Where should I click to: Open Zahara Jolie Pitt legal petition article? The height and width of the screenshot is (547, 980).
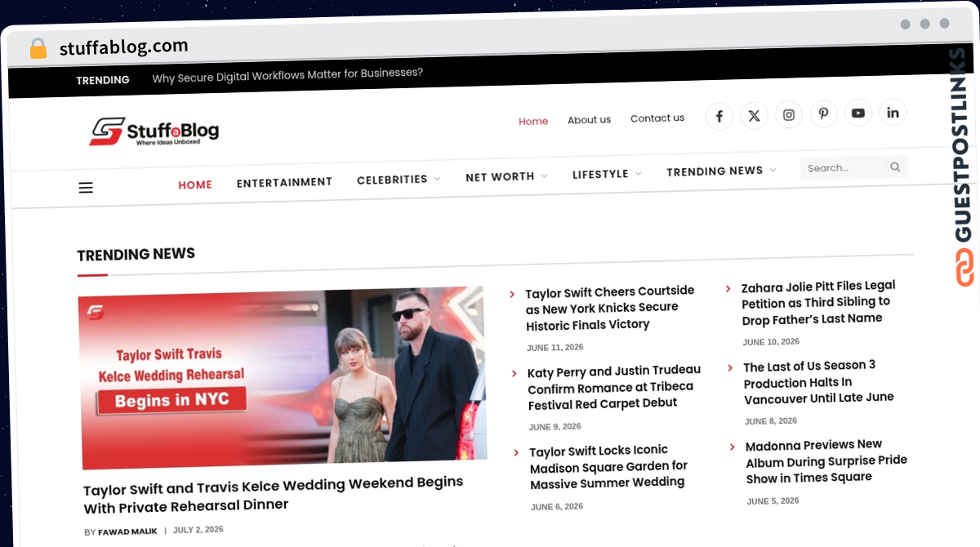point(818,302)
